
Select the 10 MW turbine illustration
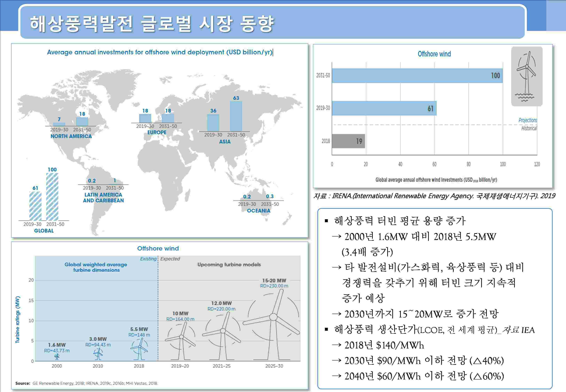[181, 341]
